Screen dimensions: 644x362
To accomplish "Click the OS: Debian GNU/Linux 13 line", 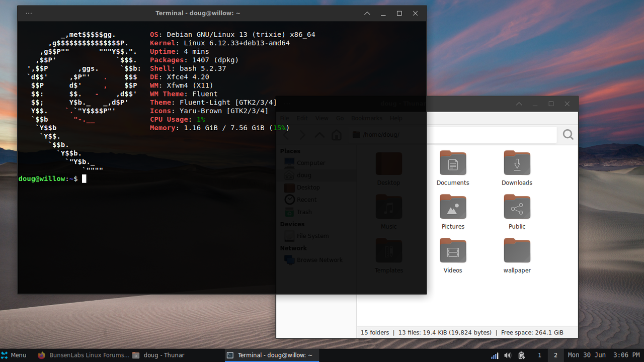I will point(232,35).
